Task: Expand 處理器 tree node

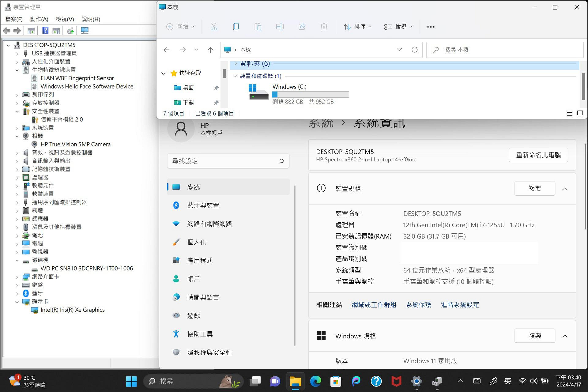Action: 17,178
